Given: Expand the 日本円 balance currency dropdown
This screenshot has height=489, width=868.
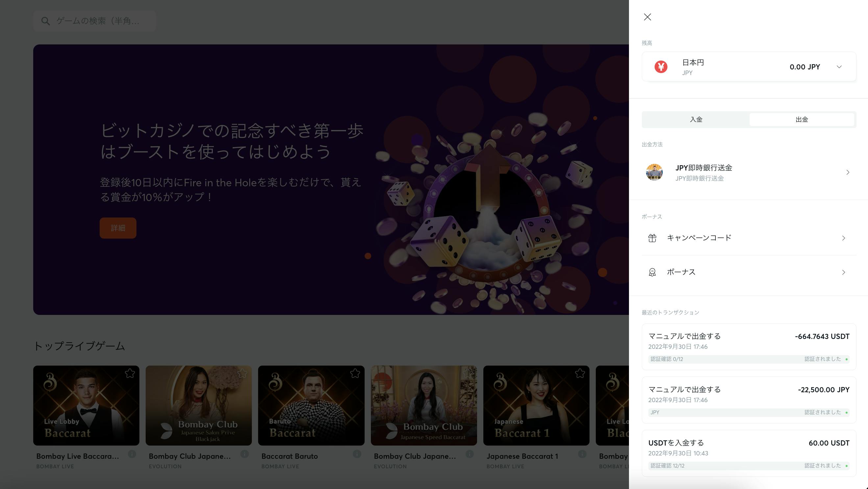Looking at the screenshot, I should point(839,67).
